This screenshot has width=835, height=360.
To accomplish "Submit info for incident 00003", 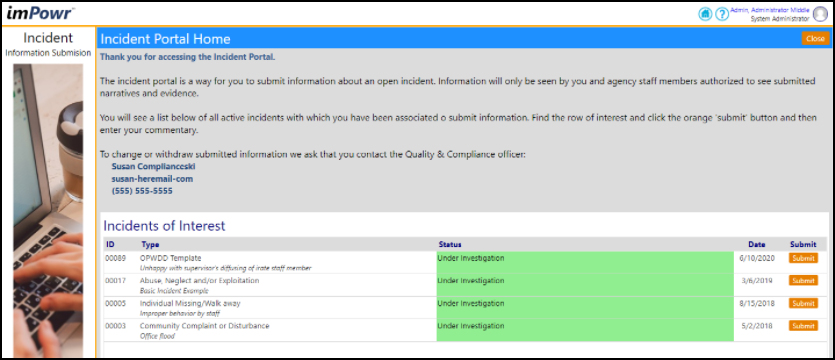I will pyautogui.click(x=803, y=326).
